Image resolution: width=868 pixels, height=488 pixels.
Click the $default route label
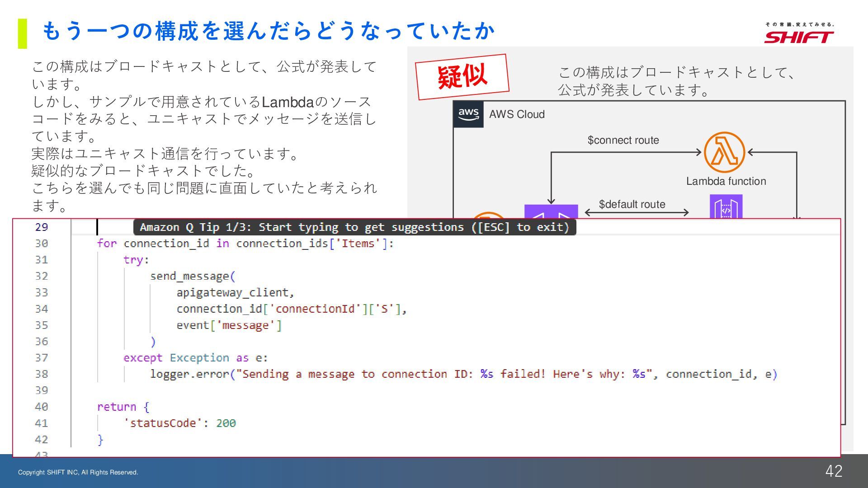point(632,204)
